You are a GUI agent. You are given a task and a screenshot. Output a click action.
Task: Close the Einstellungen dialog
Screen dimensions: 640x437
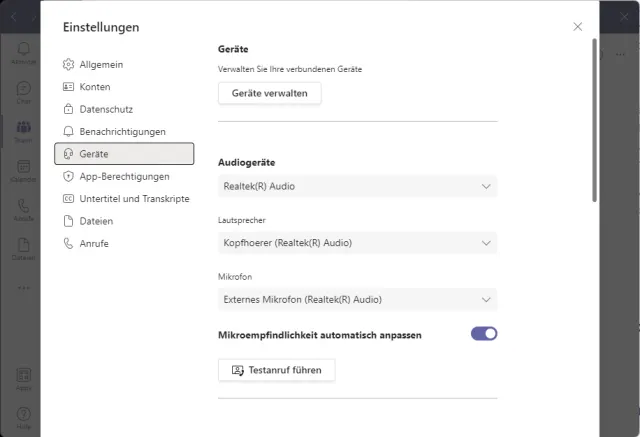click(577, 27)
